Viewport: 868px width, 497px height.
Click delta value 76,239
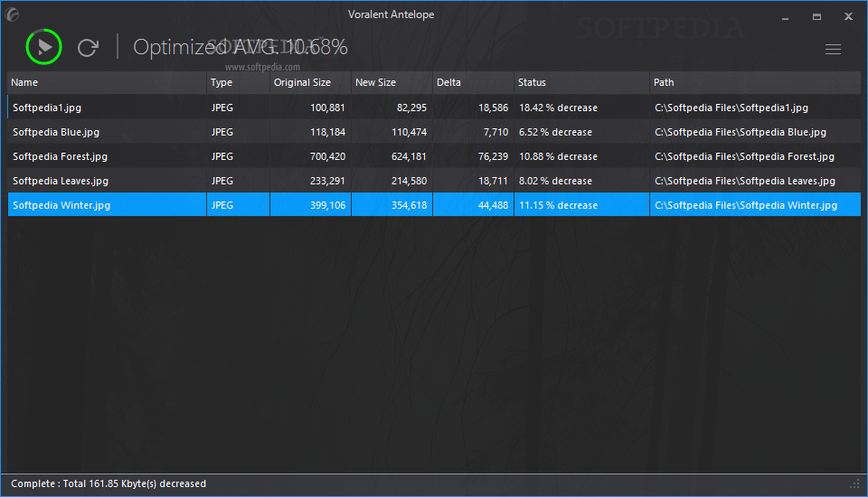tap(494, 156)
